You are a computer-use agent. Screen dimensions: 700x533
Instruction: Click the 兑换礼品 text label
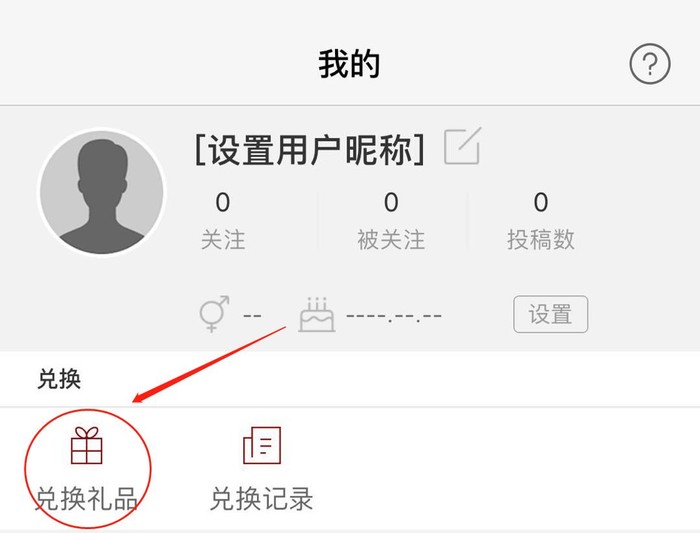click(x=87, y=499)
